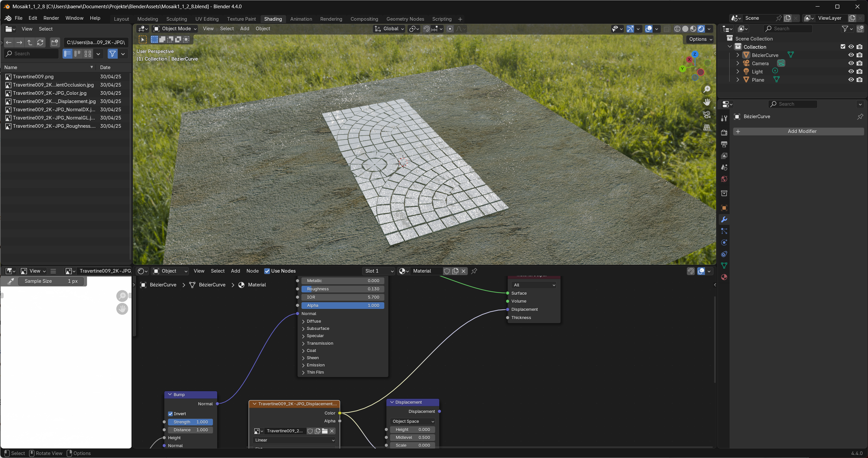Switch to rendered viewport shading mode
This screenshot has height=458, width=868.
coord(701,29)
